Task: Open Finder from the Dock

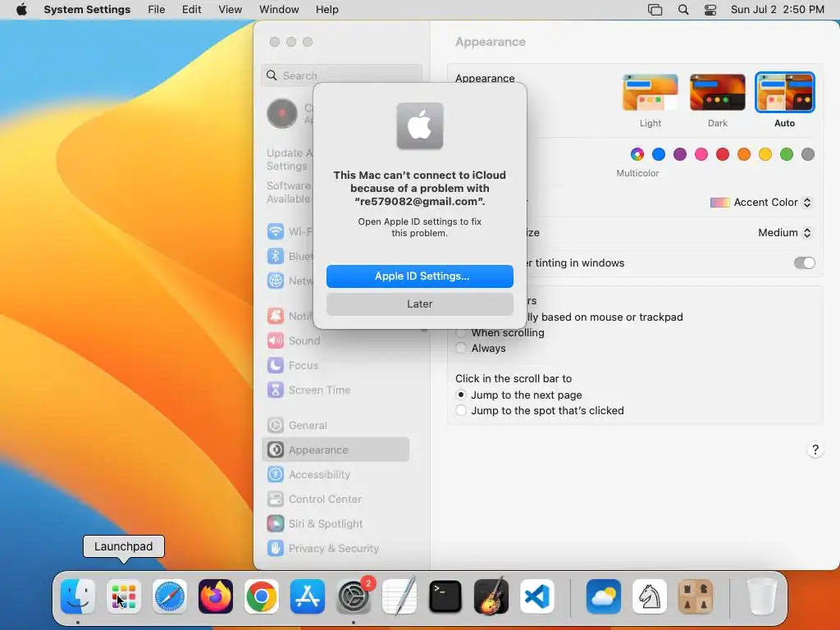Action: pyautogui.click(x=78, y=596)
